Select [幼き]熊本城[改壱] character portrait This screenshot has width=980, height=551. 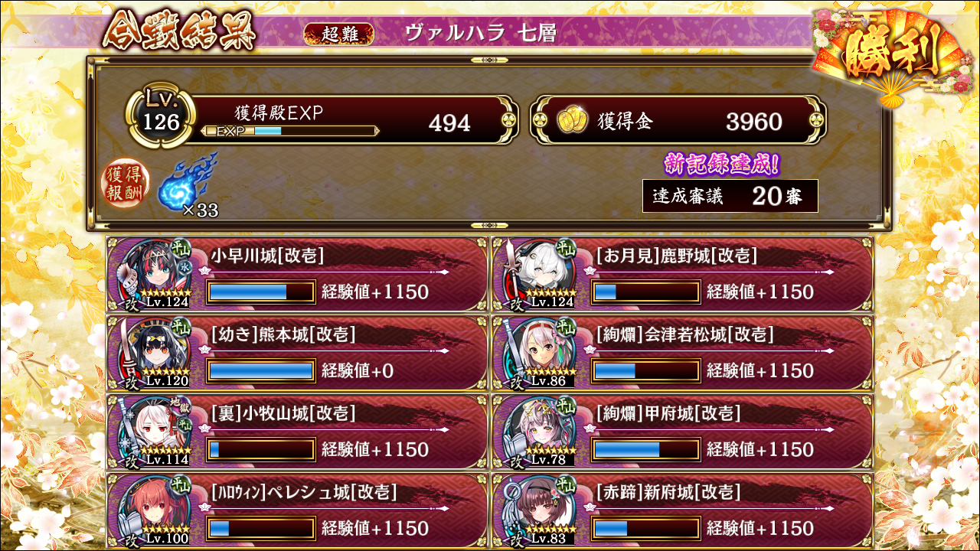[x=154, y=352]
